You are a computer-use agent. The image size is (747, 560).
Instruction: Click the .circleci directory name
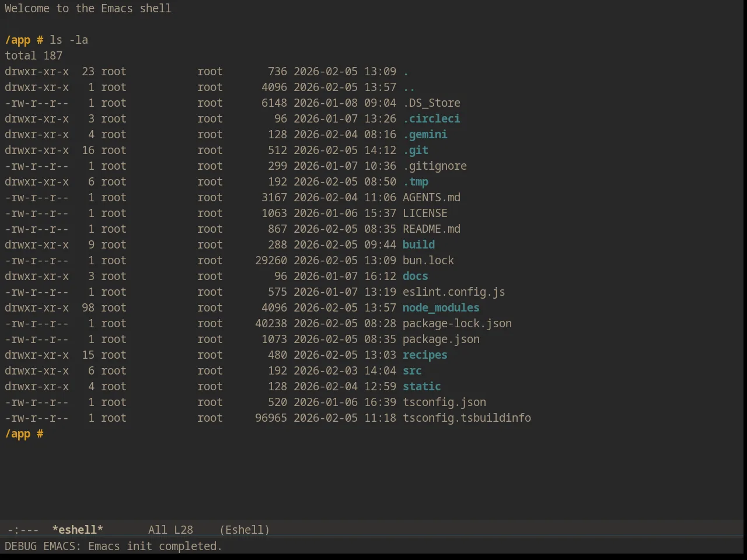431,118
